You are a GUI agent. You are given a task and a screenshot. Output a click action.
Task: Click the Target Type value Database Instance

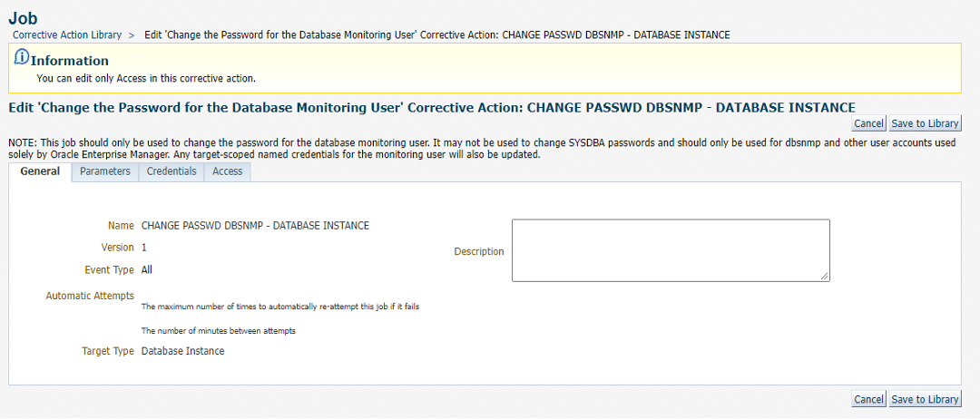click(x=182, y=351)
